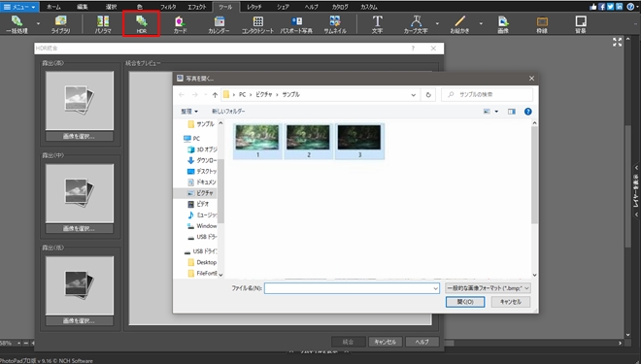Click New Folder (新しいフォルダー) button
Screen dimensions: 641x364
pos(228,111)
